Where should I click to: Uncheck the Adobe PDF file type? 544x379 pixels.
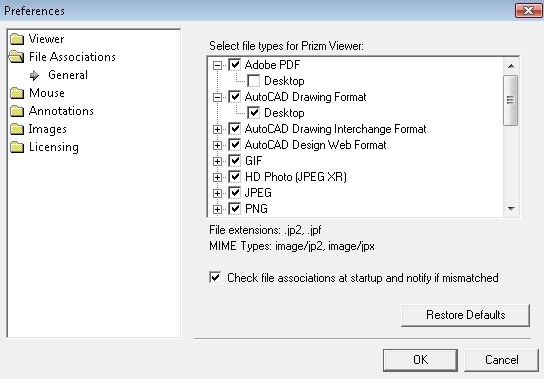235,65
